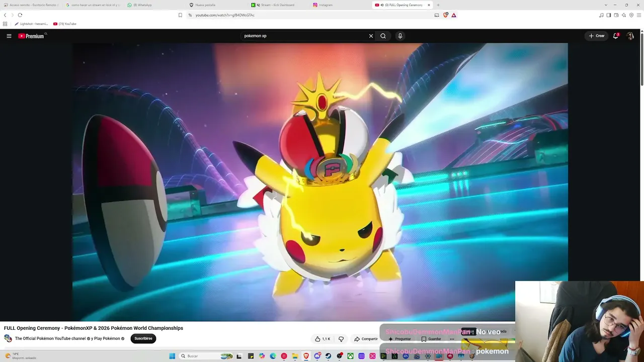Screen dimensions: 644x362
Task: Open a new browser tab
Action: [x=438, y=5]
